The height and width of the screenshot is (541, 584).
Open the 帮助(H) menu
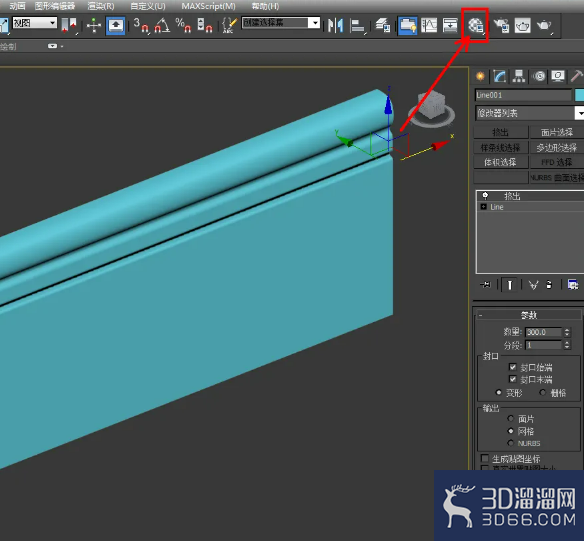(x=265, y=6)
